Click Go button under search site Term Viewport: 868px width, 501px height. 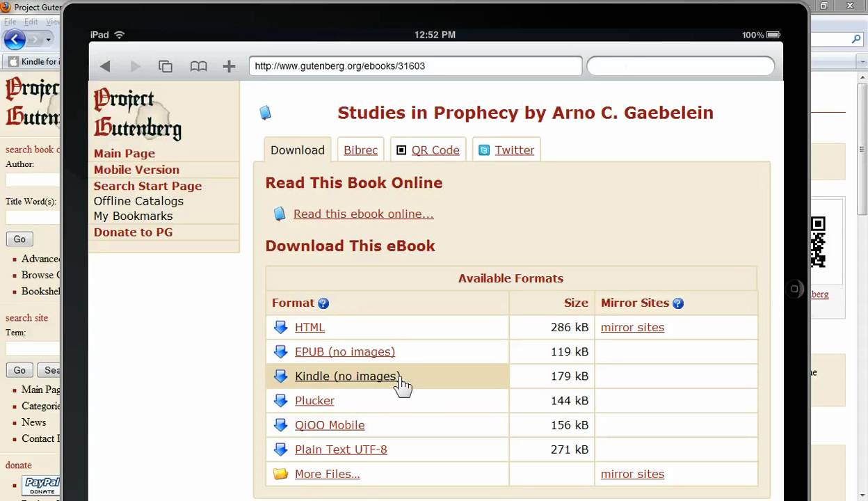pyautogui.click(x=19, y=370)
